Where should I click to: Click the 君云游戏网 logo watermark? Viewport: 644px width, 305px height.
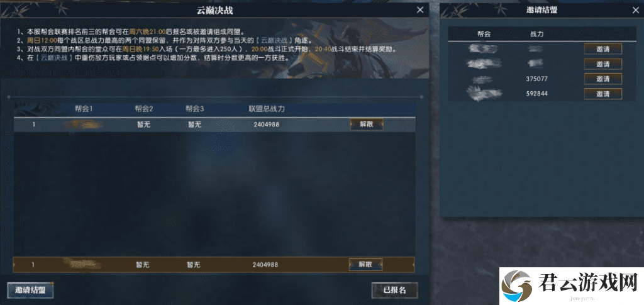point(571,286)
